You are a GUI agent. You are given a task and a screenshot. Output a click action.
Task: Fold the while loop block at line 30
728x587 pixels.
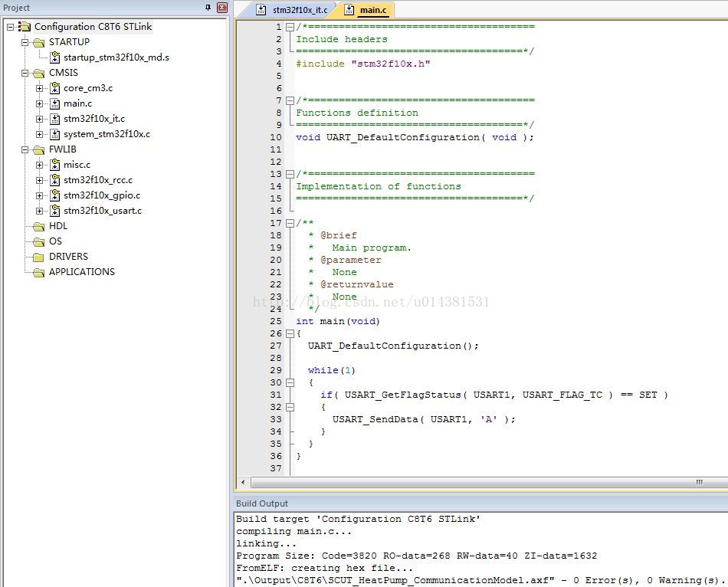290,382
